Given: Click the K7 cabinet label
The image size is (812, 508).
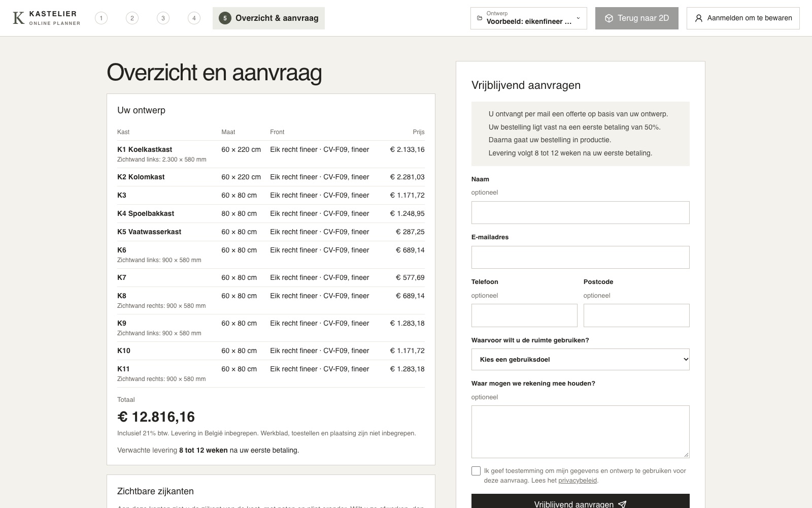Looking at the screenshot, I should pyautogui.click(x=122, y=277).
